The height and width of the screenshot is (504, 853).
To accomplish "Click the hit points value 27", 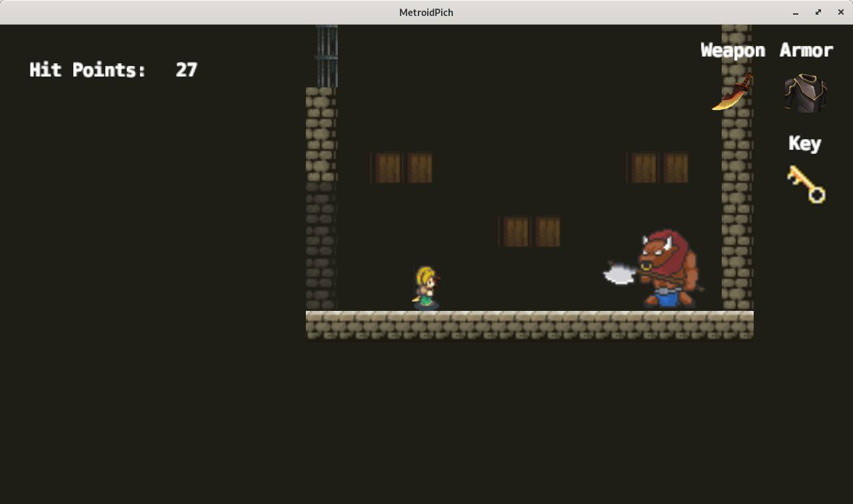I will click(187, 70).
